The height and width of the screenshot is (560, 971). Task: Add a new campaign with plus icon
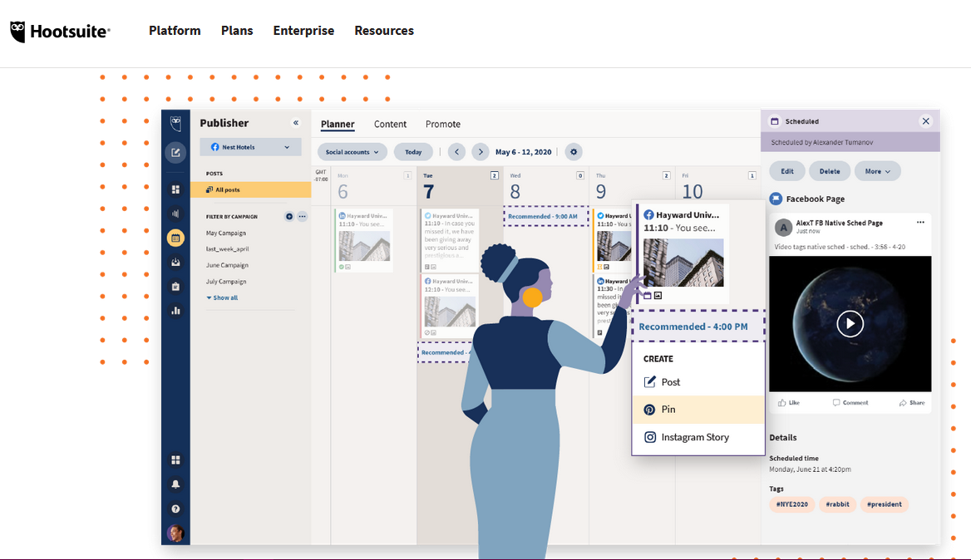[289, 217]
